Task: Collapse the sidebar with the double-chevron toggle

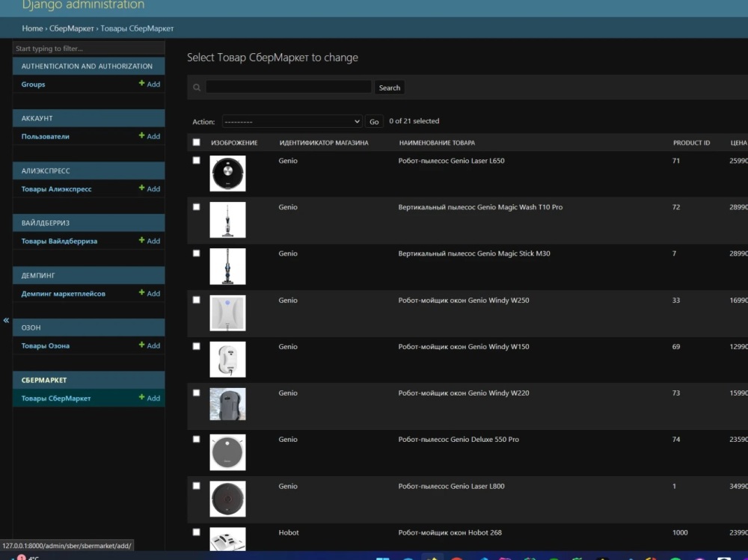Action: [6, 320]
